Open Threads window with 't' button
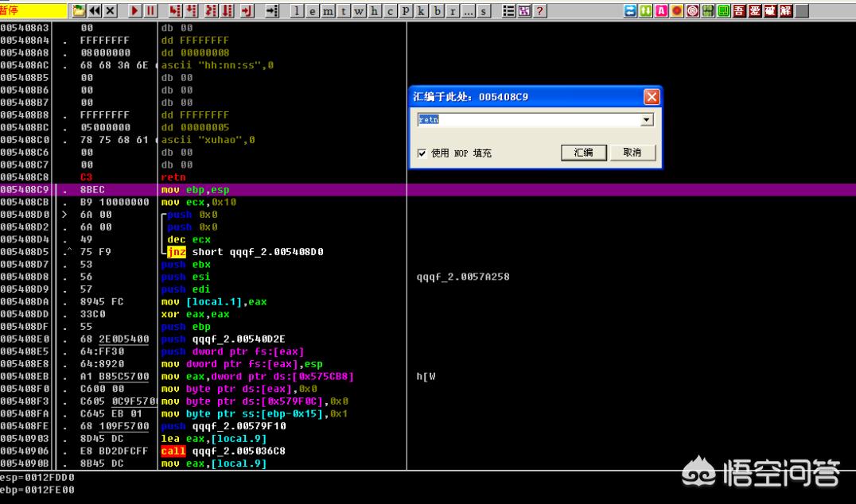Screen dimensions: 856x504 click(x=344, y=11)
